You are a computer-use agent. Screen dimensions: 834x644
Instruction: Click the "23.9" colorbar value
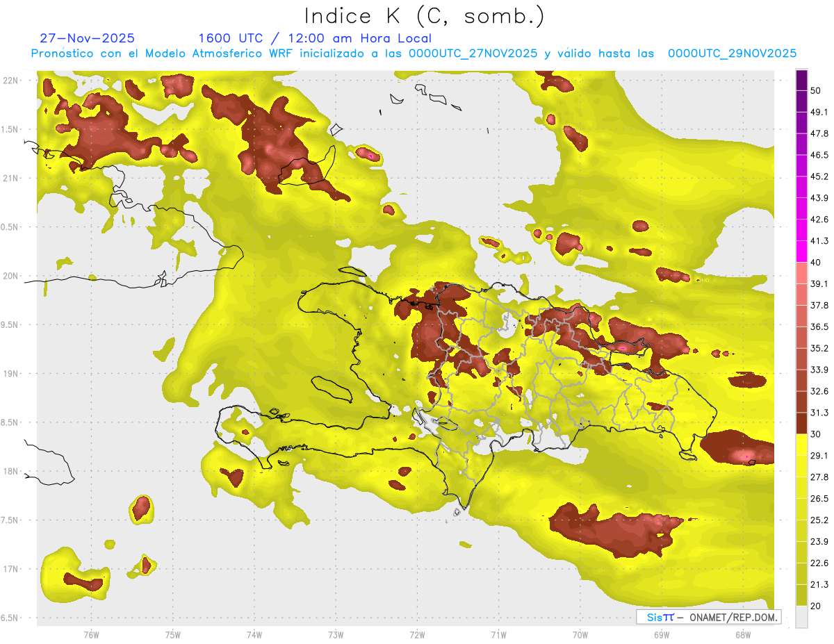pyautogui.click(x=819, y=542)
